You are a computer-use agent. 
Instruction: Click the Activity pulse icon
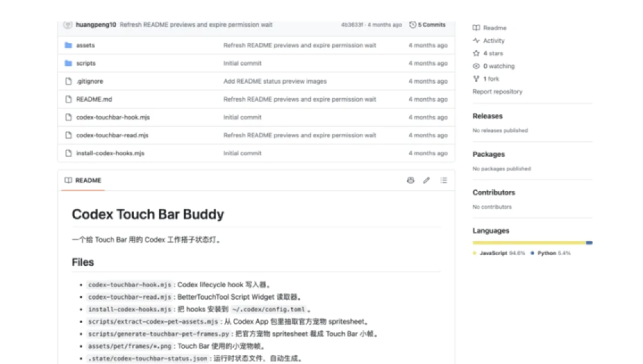coord(476,40)
